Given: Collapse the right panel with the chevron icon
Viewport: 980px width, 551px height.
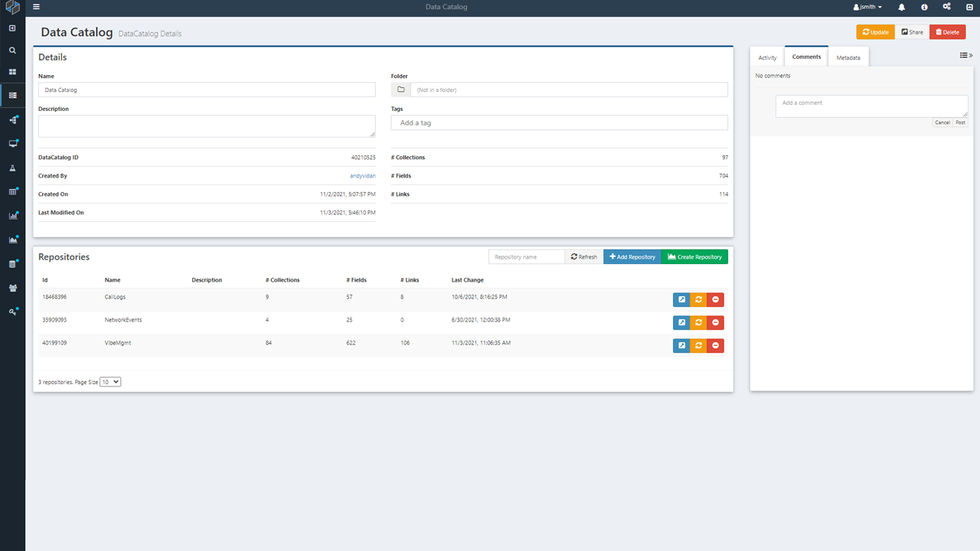Looking at the screenshot, I should coord(965,55).
